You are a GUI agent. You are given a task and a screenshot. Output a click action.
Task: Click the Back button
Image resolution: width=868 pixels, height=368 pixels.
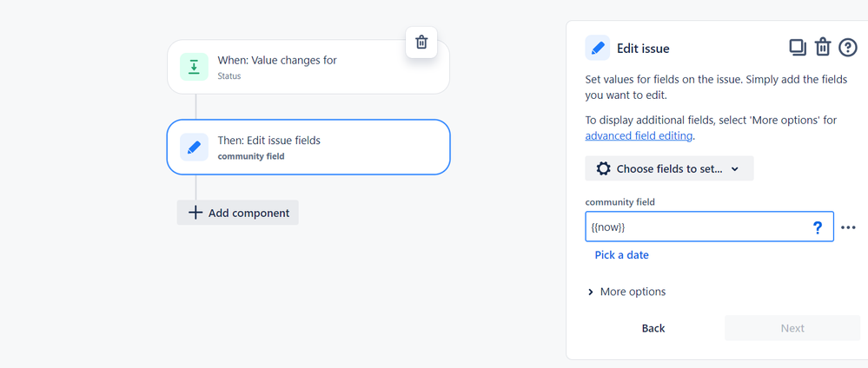[x=653, y=328]
